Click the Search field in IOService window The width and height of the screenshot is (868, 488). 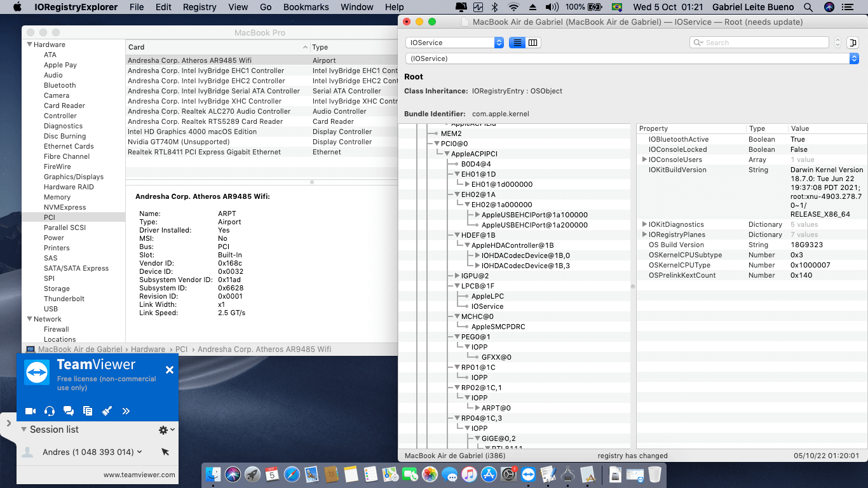(x=759, y=42)
